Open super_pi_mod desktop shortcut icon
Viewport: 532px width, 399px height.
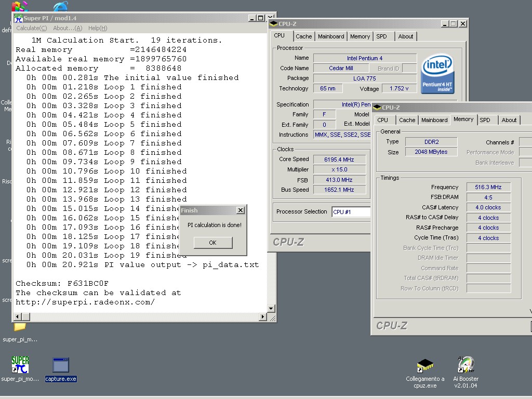[20, 365]
